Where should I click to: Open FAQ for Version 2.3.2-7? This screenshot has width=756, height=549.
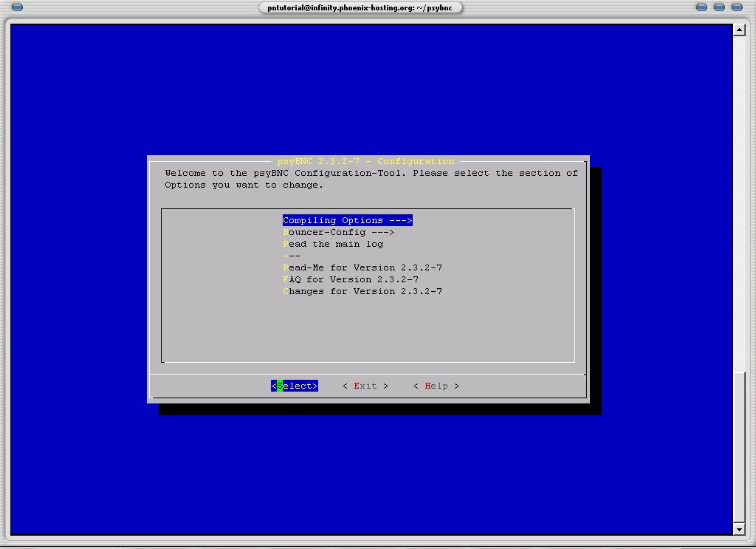pyautogui.click(x=351, y=280)
